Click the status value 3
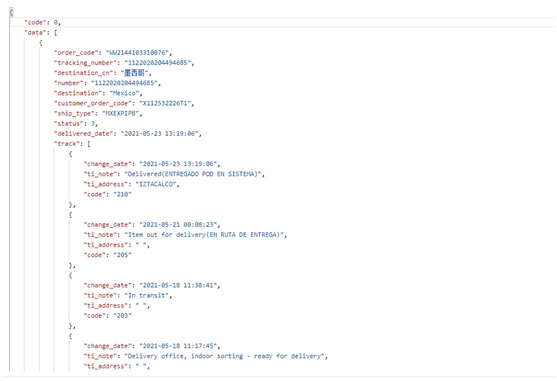The image size is (557, 381). point(93,124)
